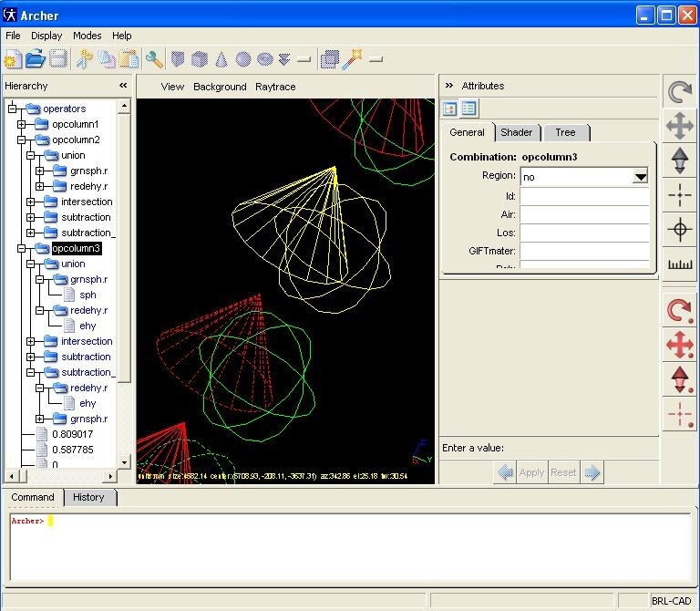Create a sphere primitive from toolbar

[242, 59]
